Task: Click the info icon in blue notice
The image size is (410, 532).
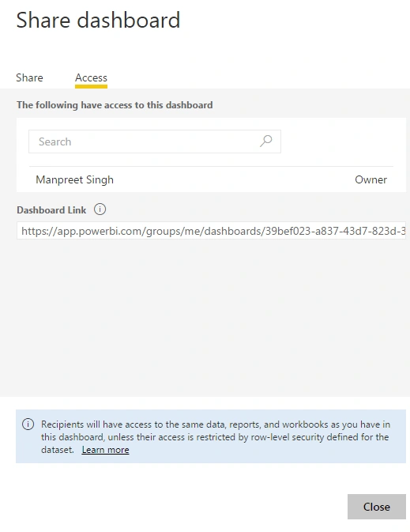Action: pos(28,424)
